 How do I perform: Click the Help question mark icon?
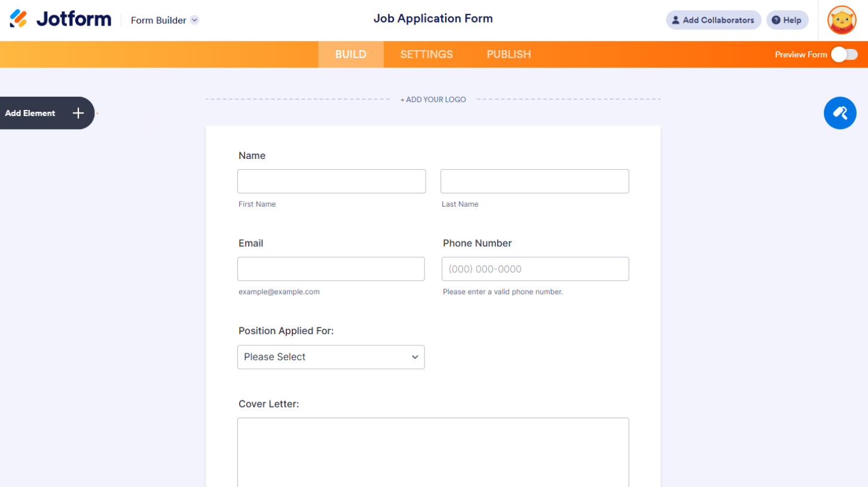pyautogui.click(x=776, y=20)
